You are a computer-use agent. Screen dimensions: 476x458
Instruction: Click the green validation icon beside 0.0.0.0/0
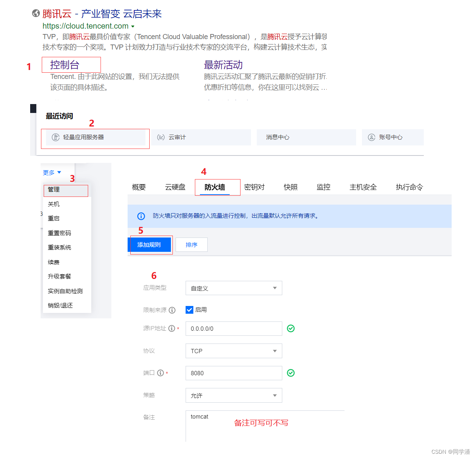click(x=291, y=328)
